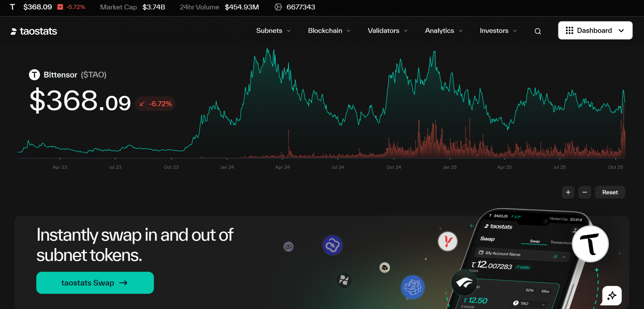The width and height of the screenshot is (644, 309).
Task: Click the sparkle AI assistant icon
Action: coord(612,295)
